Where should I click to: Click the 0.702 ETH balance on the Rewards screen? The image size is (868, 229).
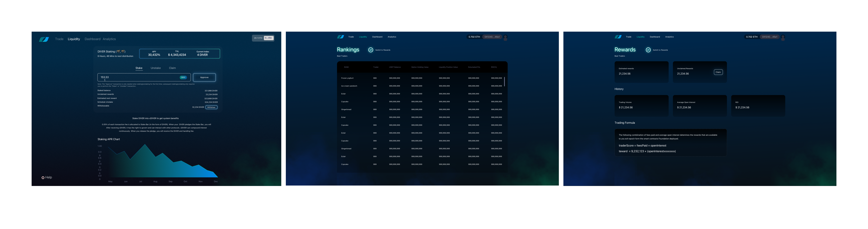[752, 37]
